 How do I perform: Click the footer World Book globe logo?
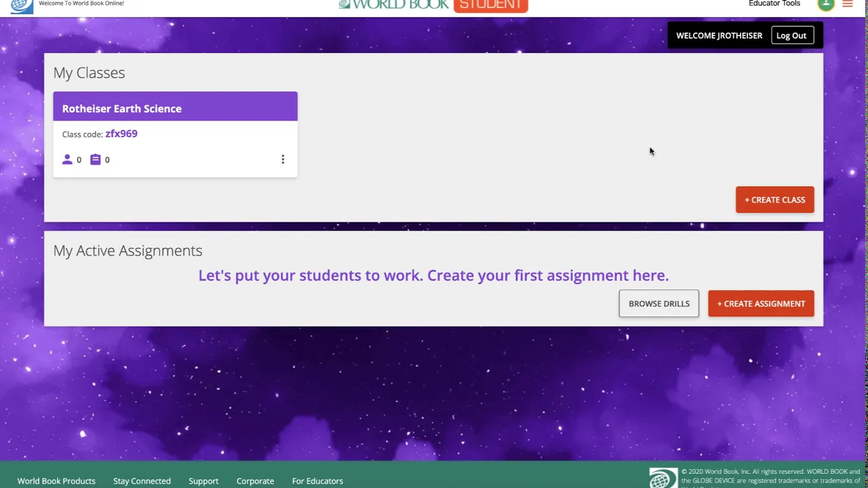click(663, 478)
